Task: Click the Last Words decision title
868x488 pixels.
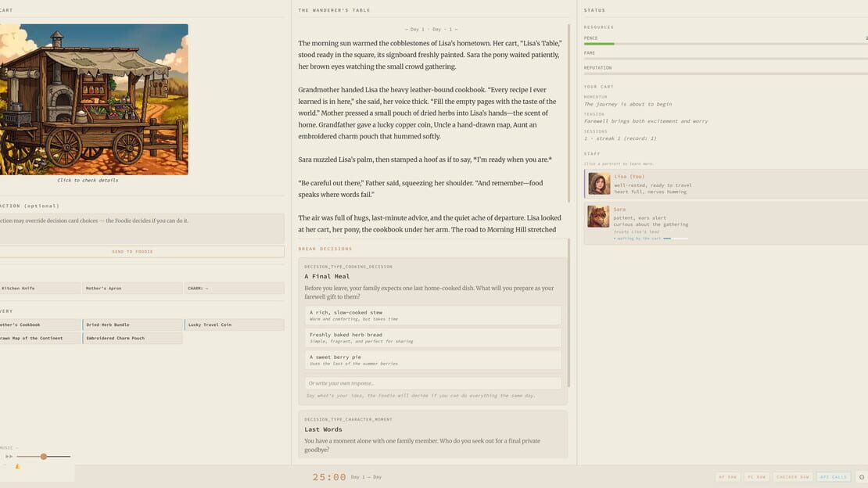Action: (323, 429)
